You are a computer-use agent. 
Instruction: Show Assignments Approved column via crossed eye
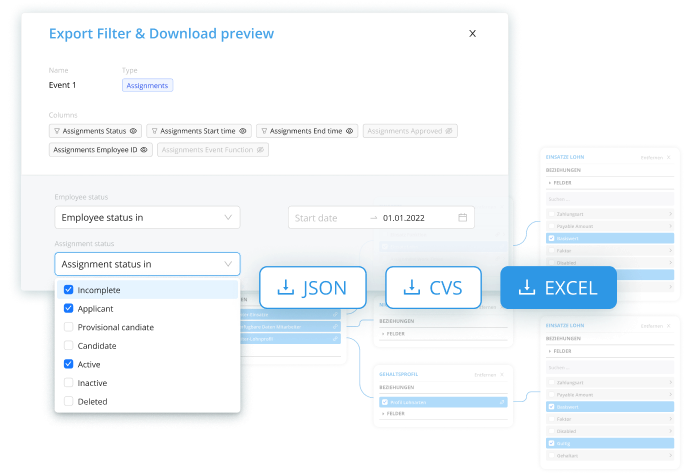[449, 131]
